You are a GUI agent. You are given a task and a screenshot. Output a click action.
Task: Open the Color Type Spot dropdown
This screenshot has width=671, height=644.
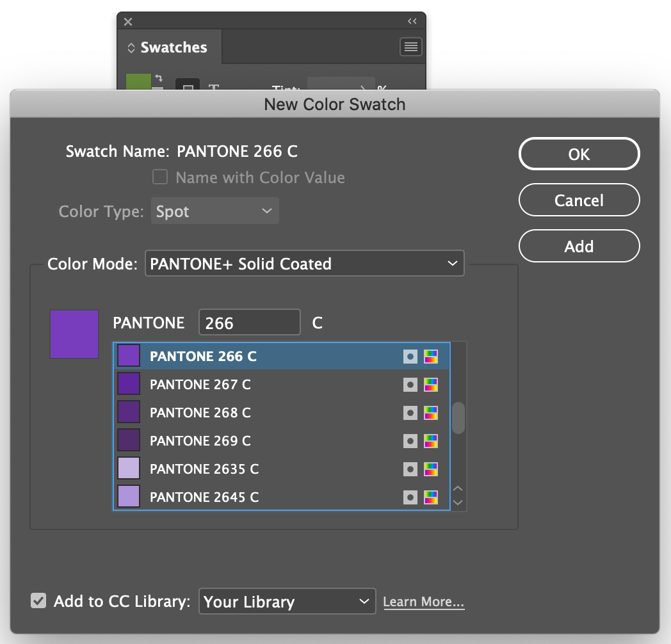tap(215, 211)
